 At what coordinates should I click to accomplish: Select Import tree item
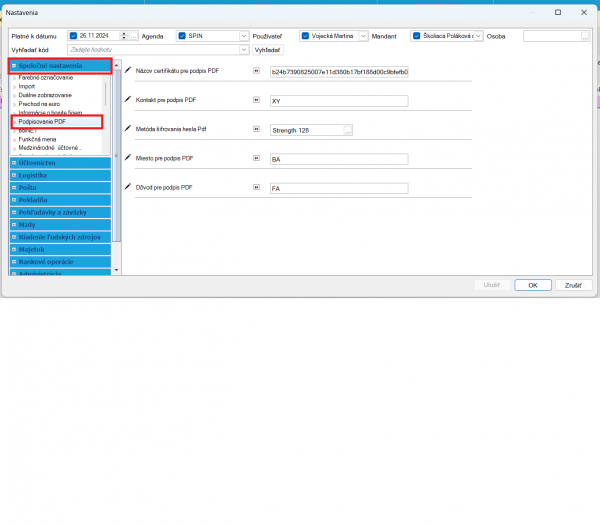pyautogui.click(x=27, y=86)
